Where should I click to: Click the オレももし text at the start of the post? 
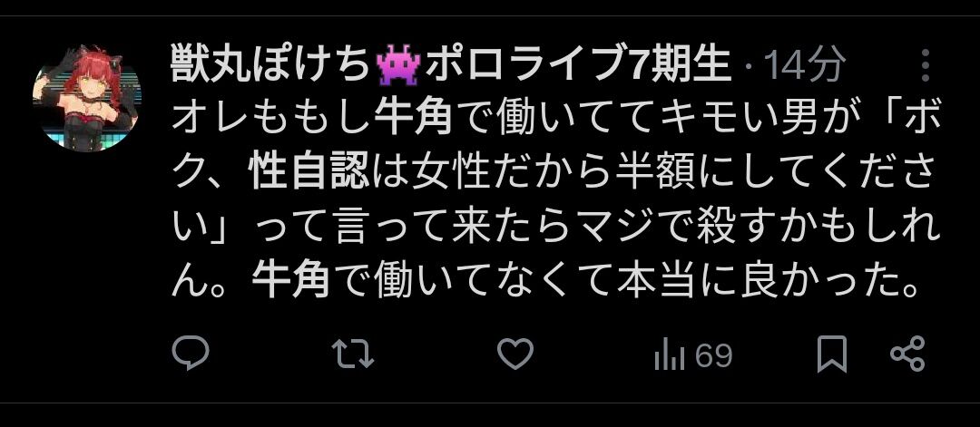click(272, 117)
